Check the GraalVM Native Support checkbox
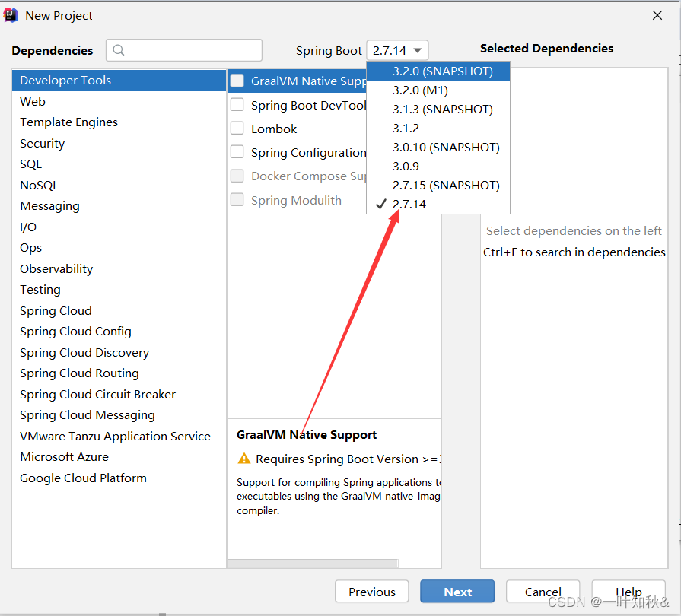 pyautogui.click(x=237, y=81)
